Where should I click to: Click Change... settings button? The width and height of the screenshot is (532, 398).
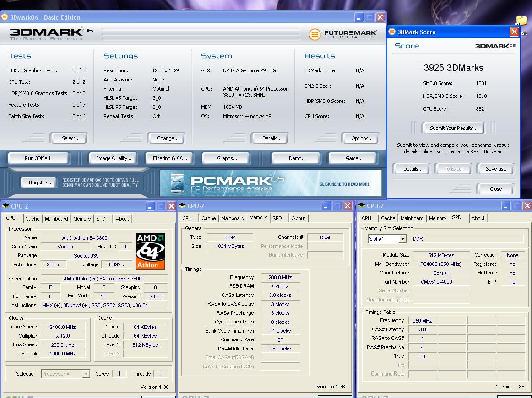pyautogui.click(x=166, y=138)
